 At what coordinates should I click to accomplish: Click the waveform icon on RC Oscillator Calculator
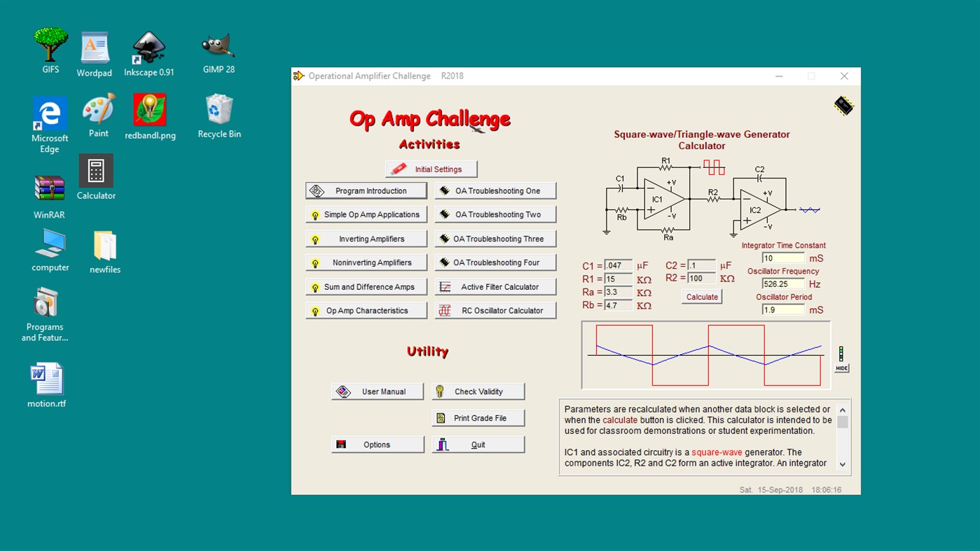tap(443, 309)
